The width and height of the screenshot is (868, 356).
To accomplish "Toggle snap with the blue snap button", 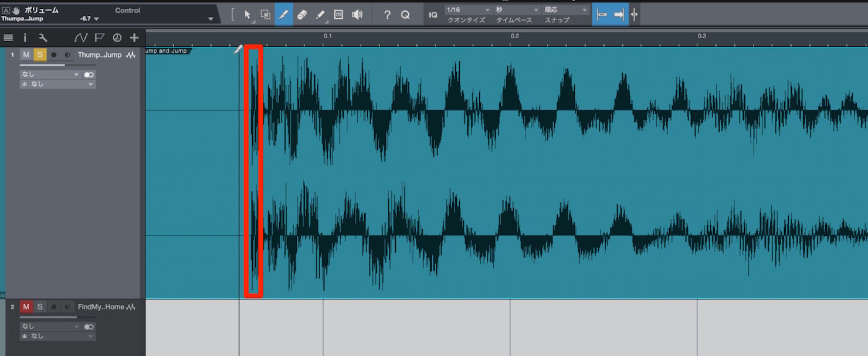I will click(x=602, y=15).
